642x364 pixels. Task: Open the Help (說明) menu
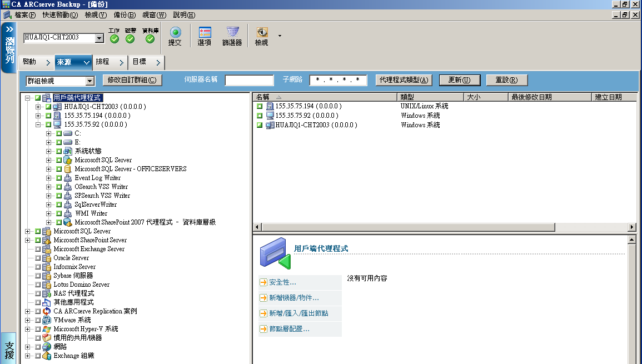(x=184, y=15)
